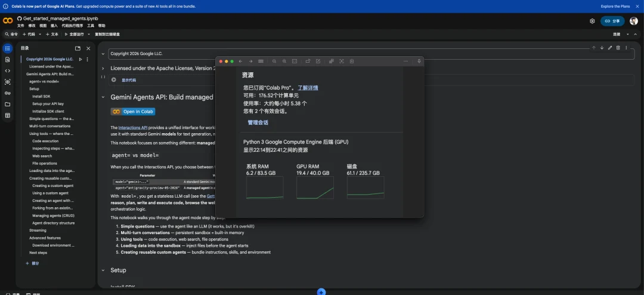Run the hidden code cell play button

(x=114, y=80)
